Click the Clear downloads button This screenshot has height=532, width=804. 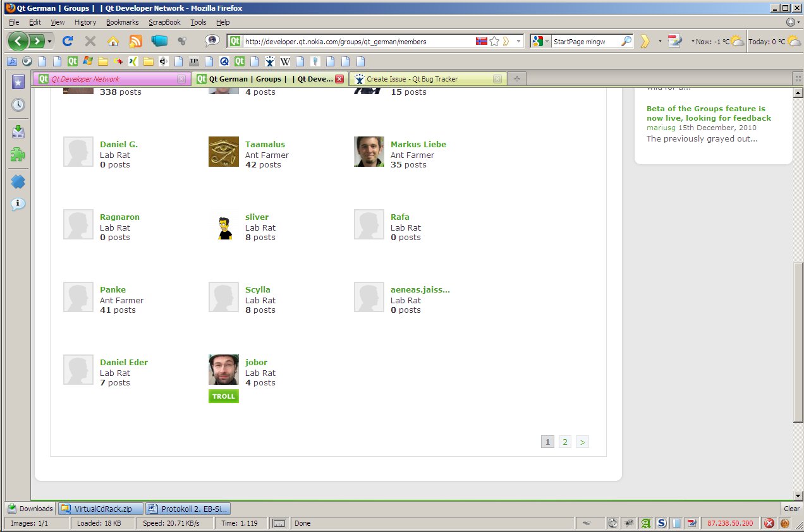[791, 509]
